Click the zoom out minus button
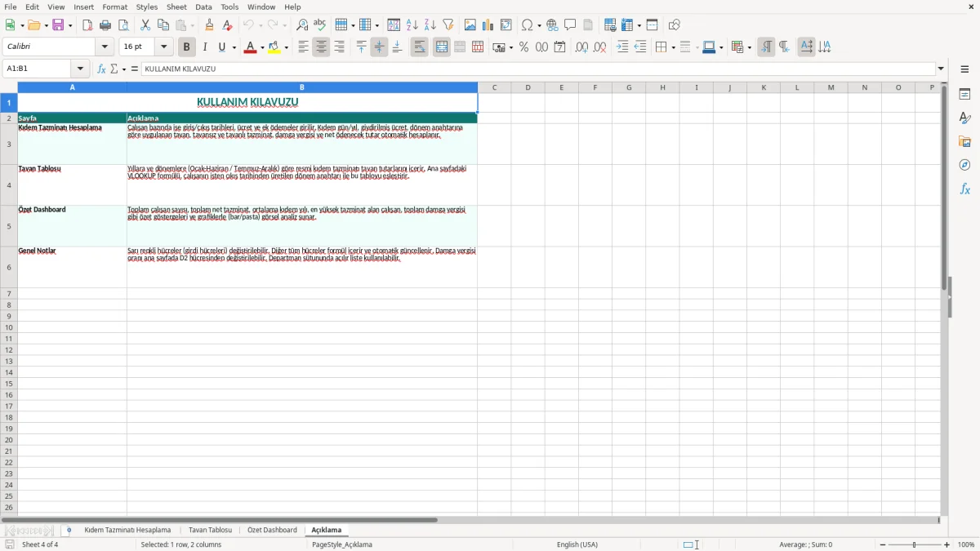The image size is (980, 551). (x=883, y=544)
